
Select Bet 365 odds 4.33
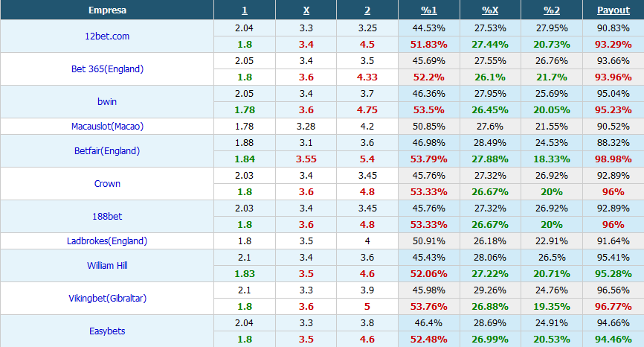[x=367, y=77]
